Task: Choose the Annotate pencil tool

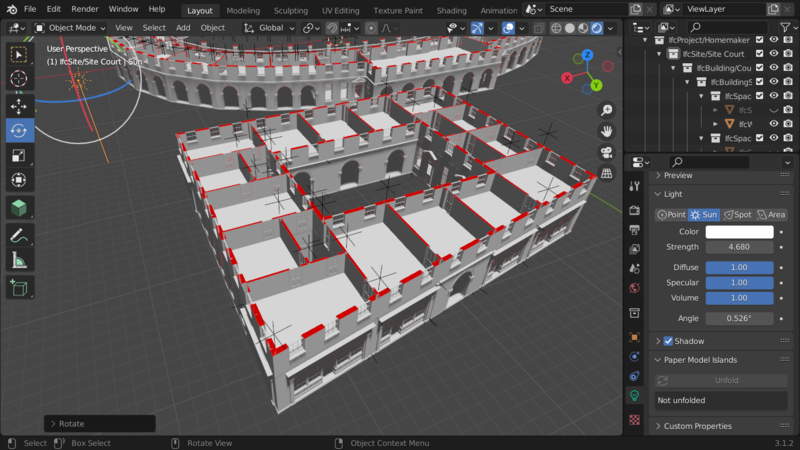Action: [19, 236]
